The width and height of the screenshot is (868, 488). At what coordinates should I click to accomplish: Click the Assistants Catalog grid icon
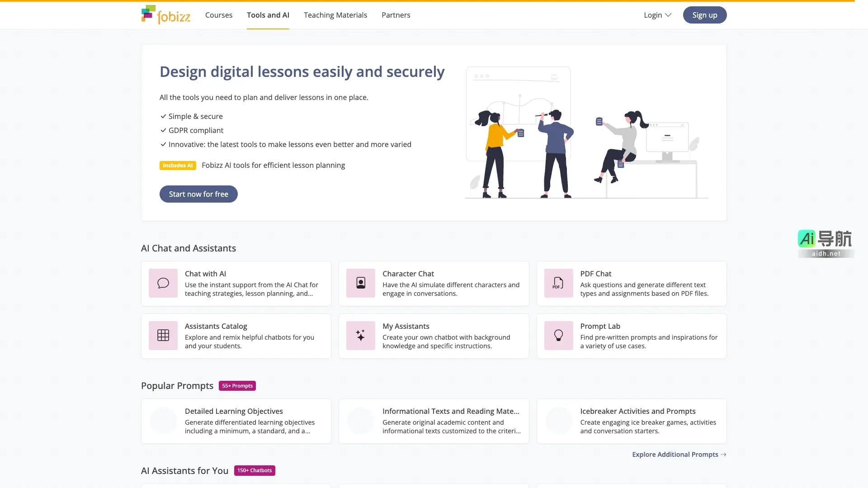163,336
